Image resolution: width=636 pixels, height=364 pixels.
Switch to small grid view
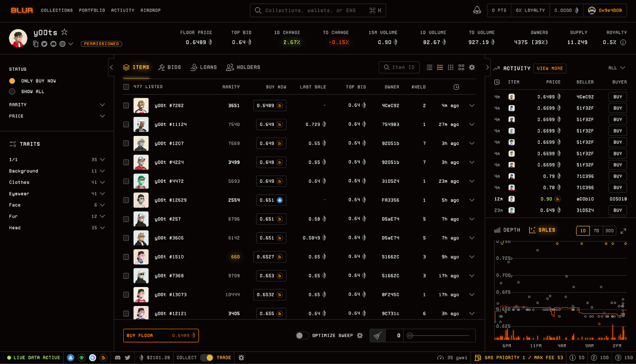point(451,68)
